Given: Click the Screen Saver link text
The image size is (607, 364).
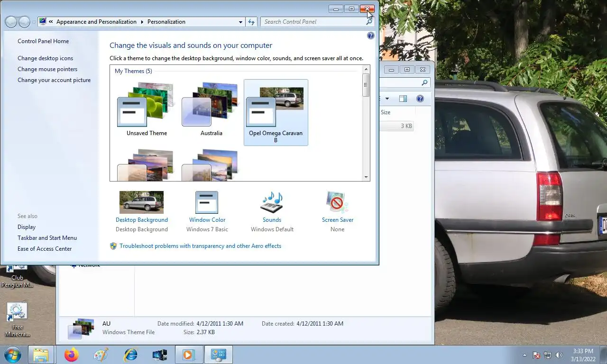Looking at the screenshot, I should point(338,220).
